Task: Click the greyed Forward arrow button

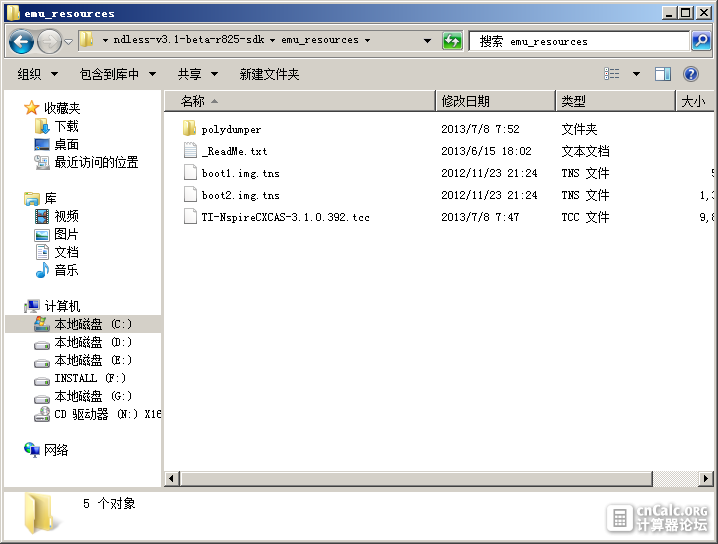Action: pyautogui.click(x=49, y=42)
